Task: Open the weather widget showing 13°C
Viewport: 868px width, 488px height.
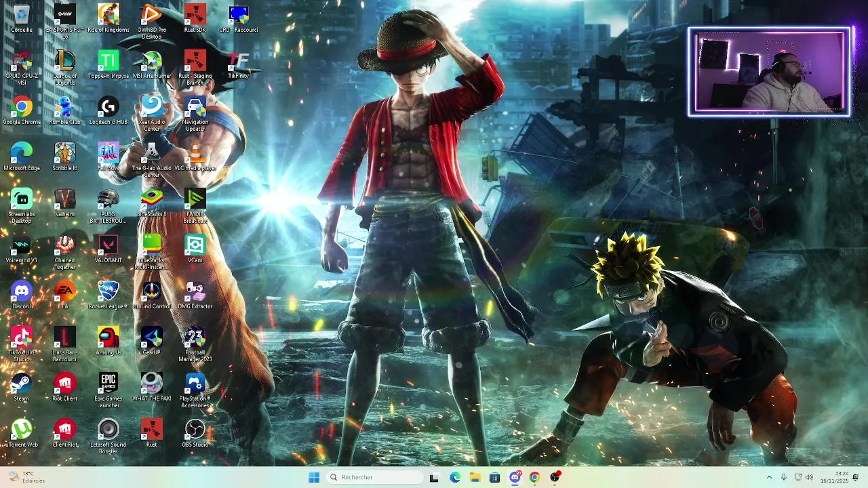Action: coord(26,477)
